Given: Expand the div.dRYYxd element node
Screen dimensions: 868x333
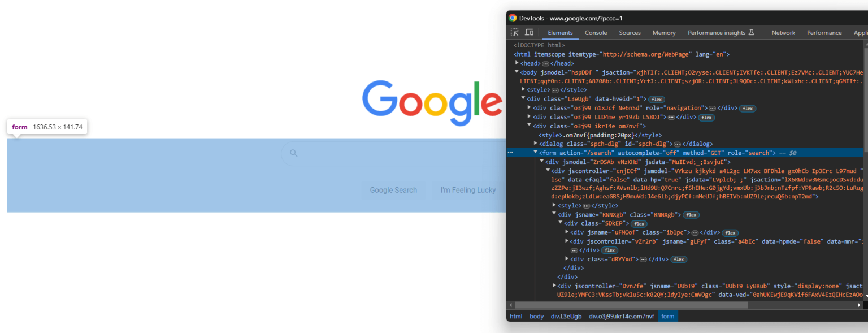Looking at the screenshot, I should (x=567, y=259).
